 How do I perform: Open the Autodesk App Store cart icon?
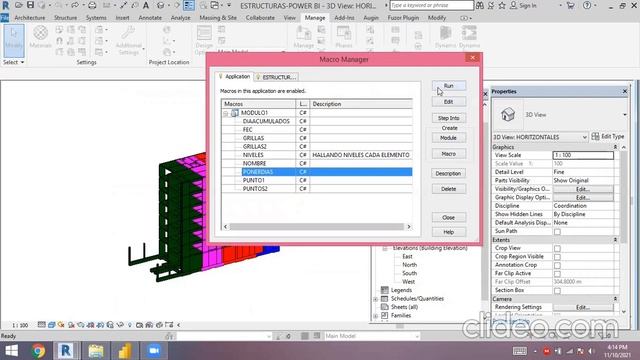pyautogui.click(x=571, y=5)
